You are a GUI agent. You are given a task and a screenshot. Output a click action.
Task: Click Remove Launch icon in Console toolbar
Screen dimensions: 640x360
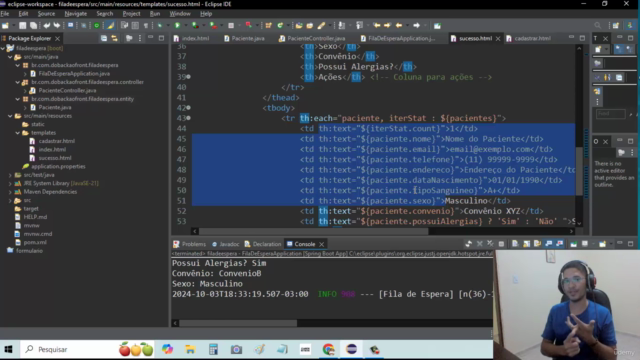click(480, 244)
